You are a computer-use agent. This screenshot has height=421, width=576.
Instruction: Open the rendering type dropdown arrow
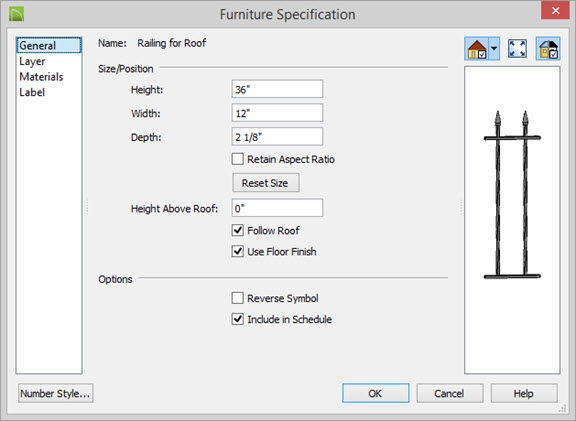pyautogui.click(x=494, y=48)
